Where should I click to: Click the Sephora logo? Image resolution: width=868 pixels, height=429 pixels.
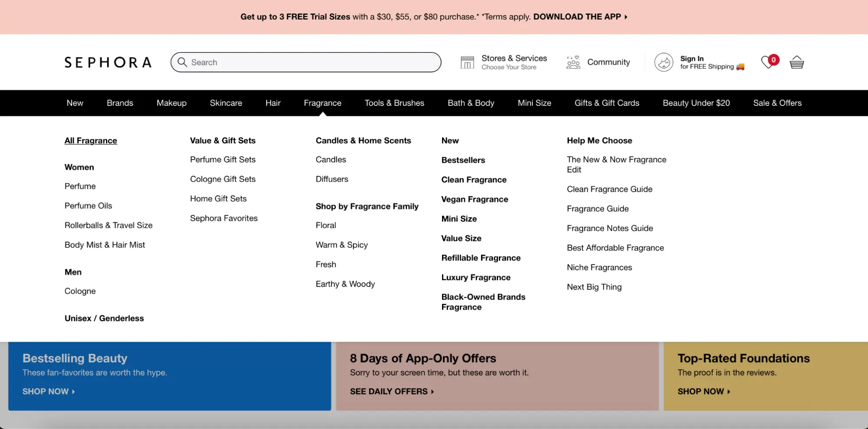[108, 63]
